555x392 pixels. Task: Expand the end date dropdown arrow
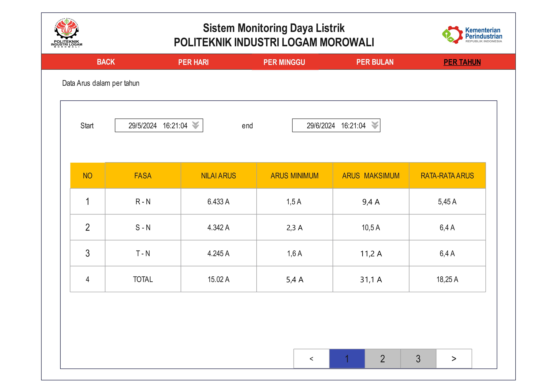pos(375,125)
